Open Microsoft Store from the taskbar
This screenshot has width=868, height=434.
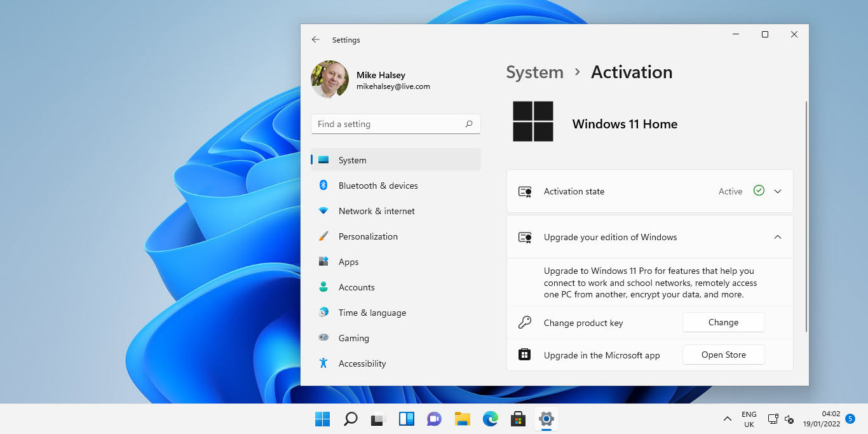(518, 419)
